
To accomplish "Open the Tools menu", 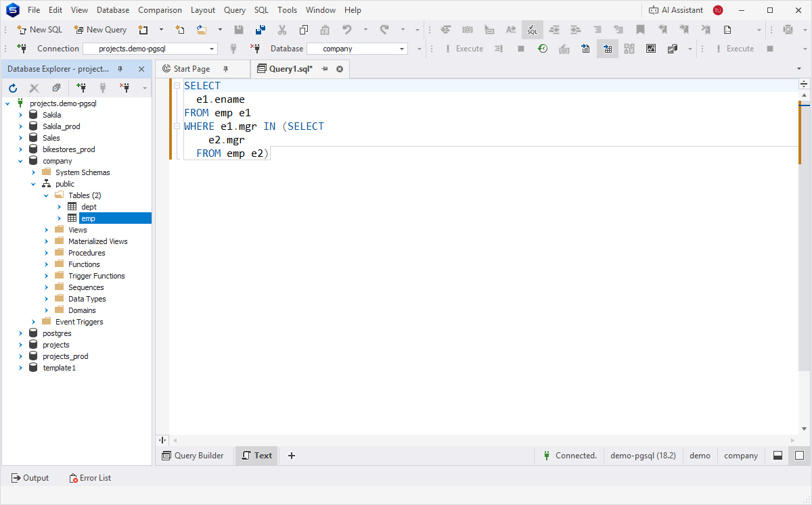I will pos(287,10).
